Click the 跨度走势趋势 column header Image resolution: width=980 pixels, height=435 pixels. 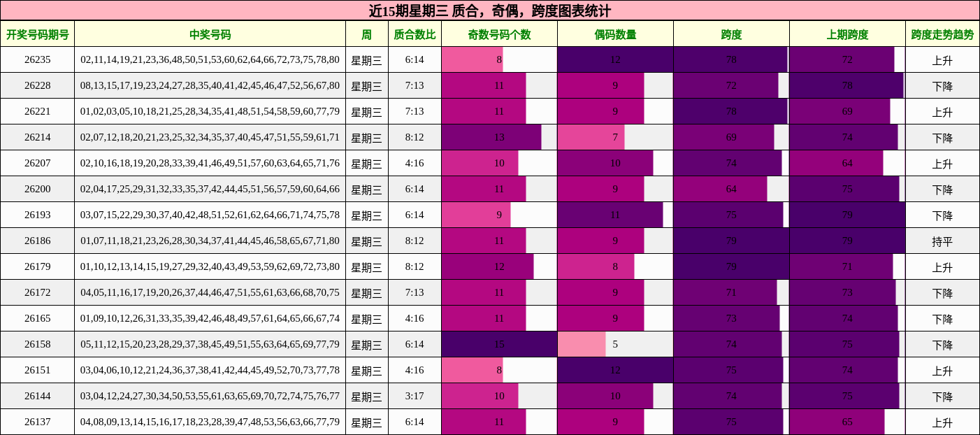click(942, 34)
